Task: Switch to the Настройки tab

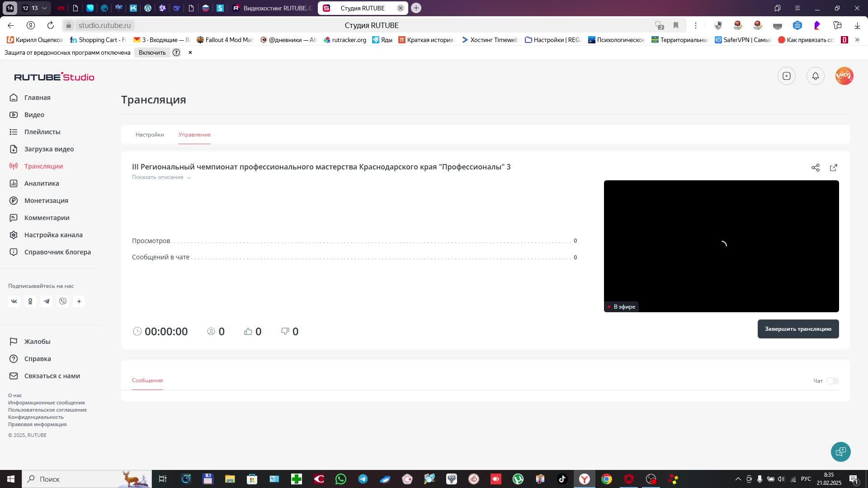Action: point(150,135)
